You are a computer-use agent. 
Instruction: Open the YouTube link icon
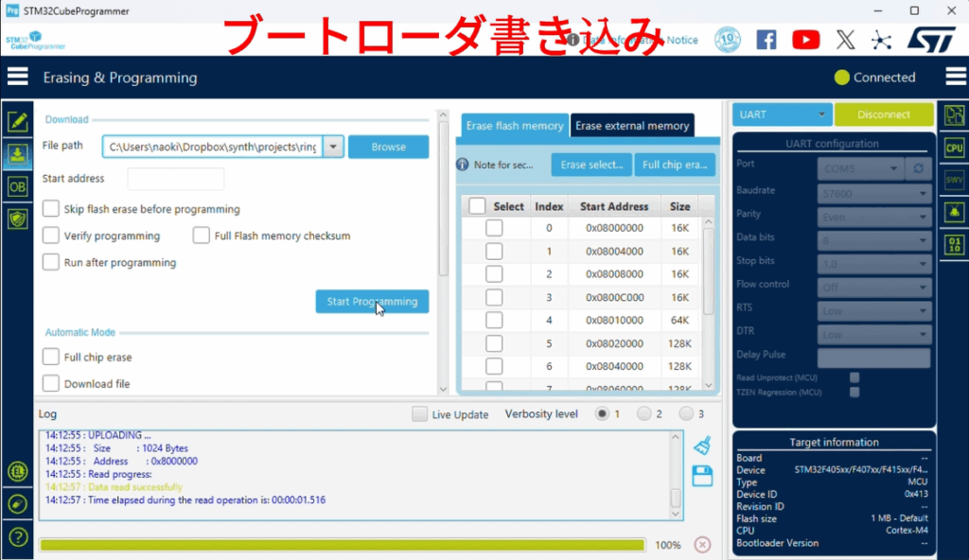tap(806, 40)
